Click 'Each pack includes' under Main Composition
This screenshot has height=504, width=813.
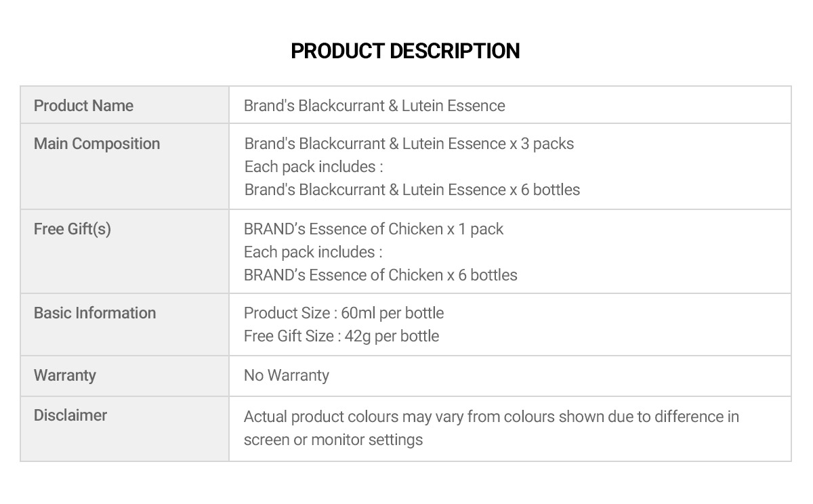pyautogui.click(x=314, y=167)
